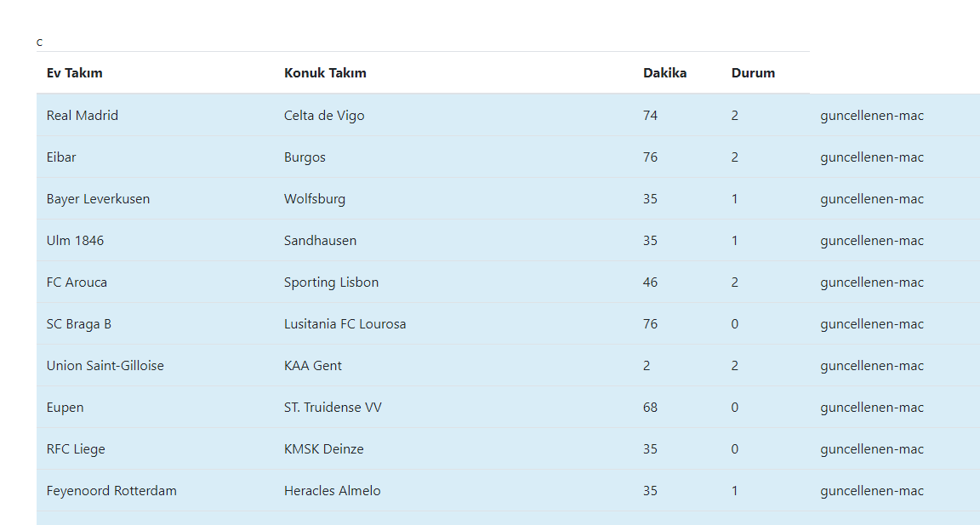Click the Burgos away team cell
The height and width of the screenshot is (525, 980).
tap(305, 157)
